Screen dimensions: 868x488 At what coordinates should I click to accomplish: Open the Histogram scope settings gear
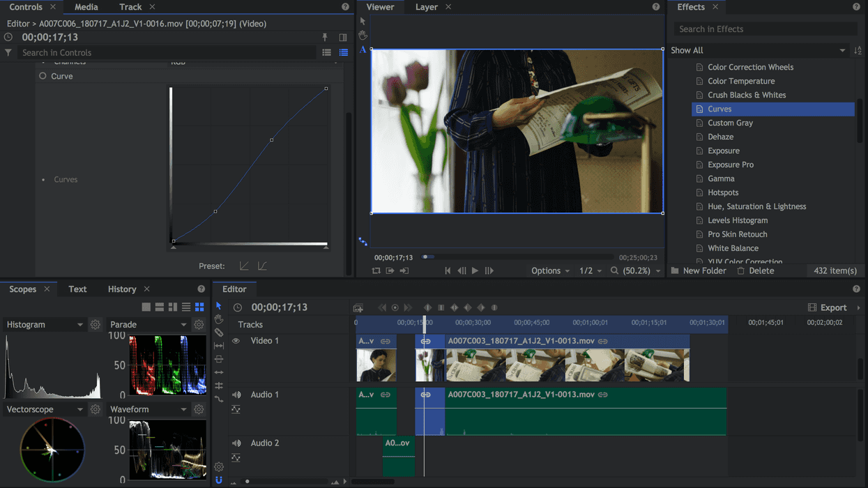(x=96, y=325)
